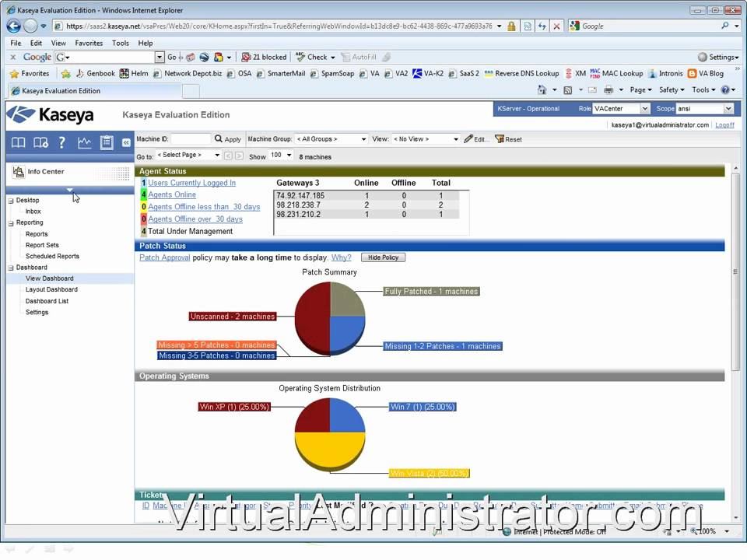747x560 pixels.
Task: Click the IE Home icon
Action: [542, 89]
